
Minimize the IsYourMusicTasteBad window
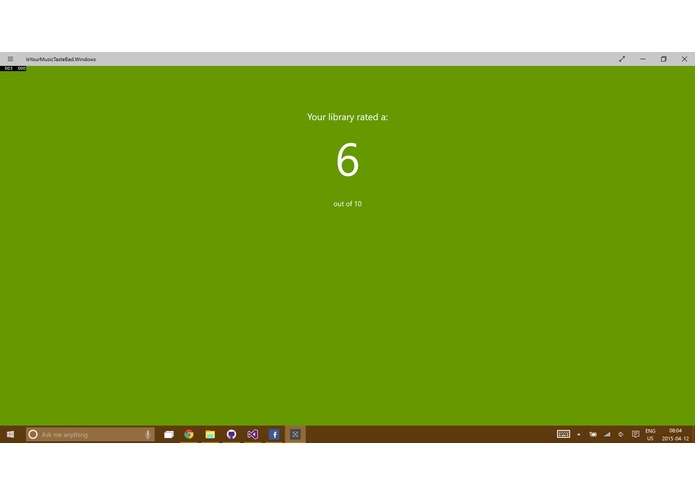(643, 59)
